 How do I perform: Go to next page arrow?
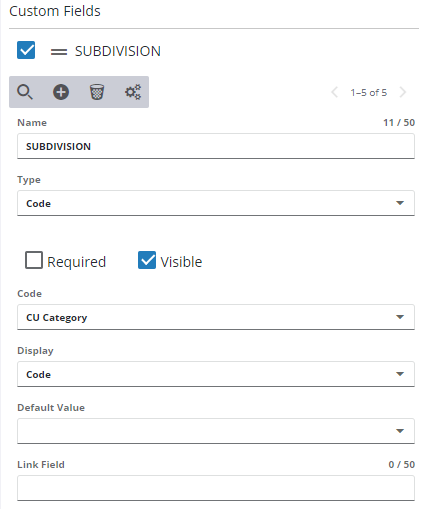coord(403,92)
